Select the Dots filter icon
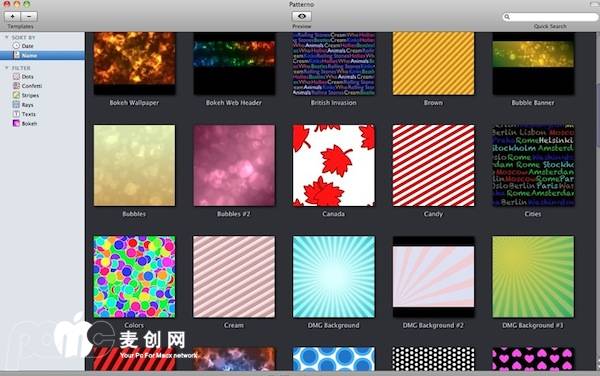The width and height of the screenshot is (600, 376). click(16, 77)
